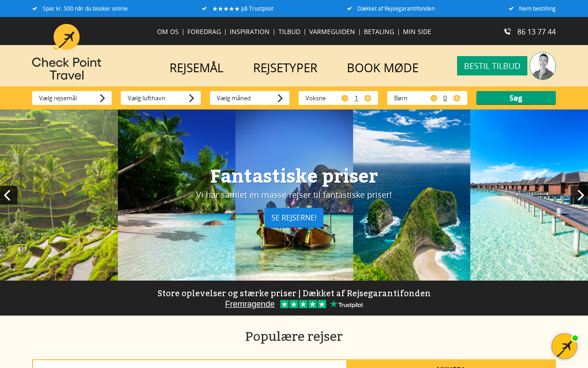Viewport: 588px width, 368px height.
Task: Click the BESTIL TILBUD button
Action: tap(492, 66)
